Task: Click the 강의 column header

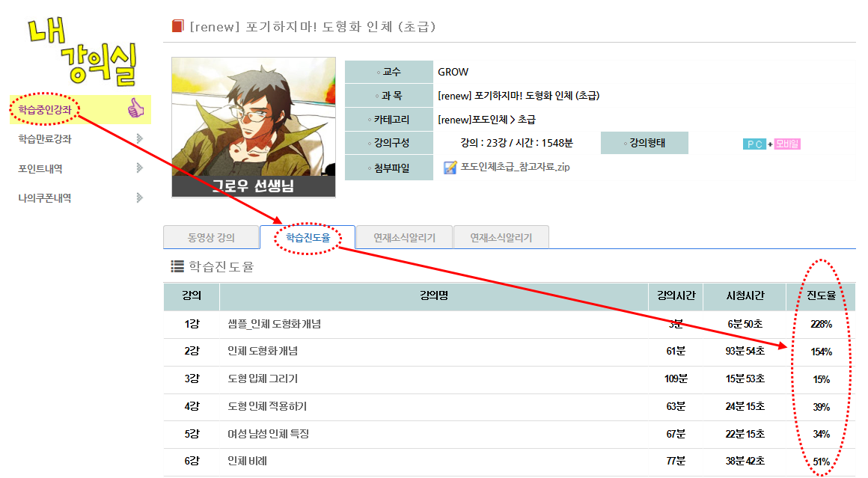Action: [x=192, y=296]
